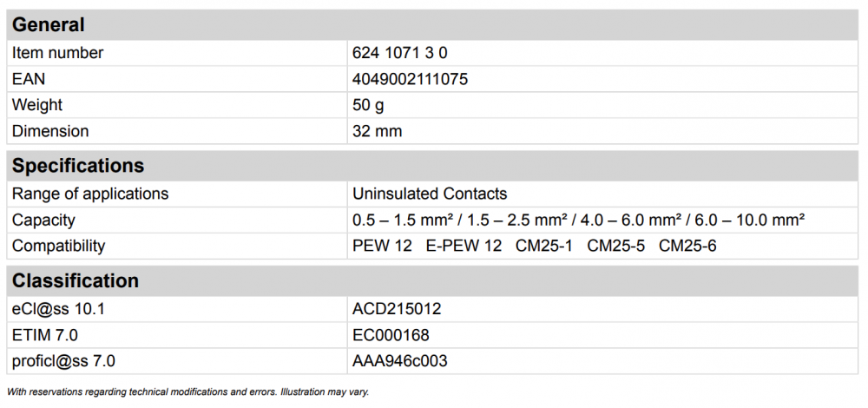The image size is (868, 408).
Task: Click the proficl@ss code AAA946c003
Action: click(400, 361)
